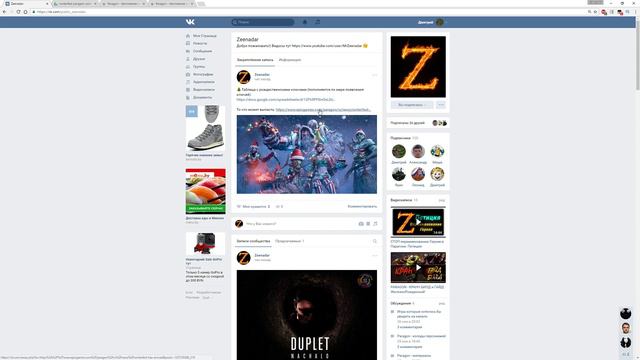Switch to the Записи сообщества tab
This screenshot has width=640, height=360.
point(253,241)
